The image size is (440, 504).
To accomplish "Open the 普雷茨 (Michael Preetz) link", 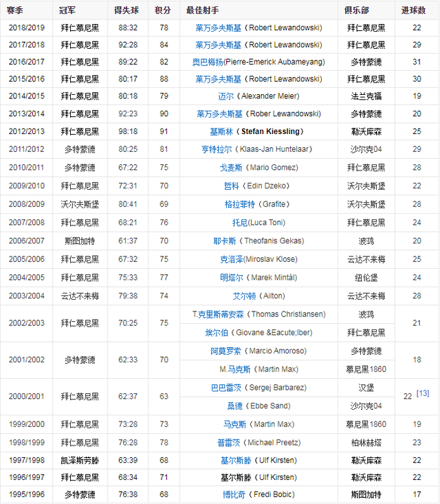I will [229, 443].
